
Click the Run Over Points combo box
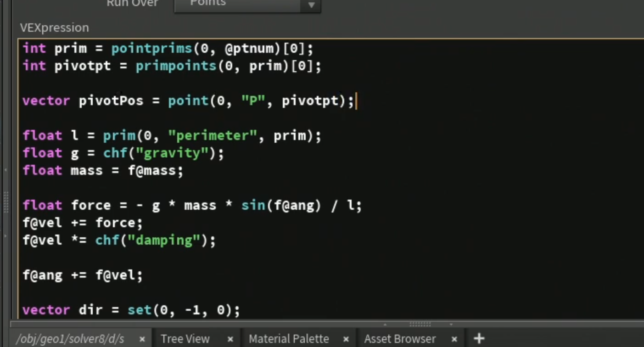tap(247, 5)
